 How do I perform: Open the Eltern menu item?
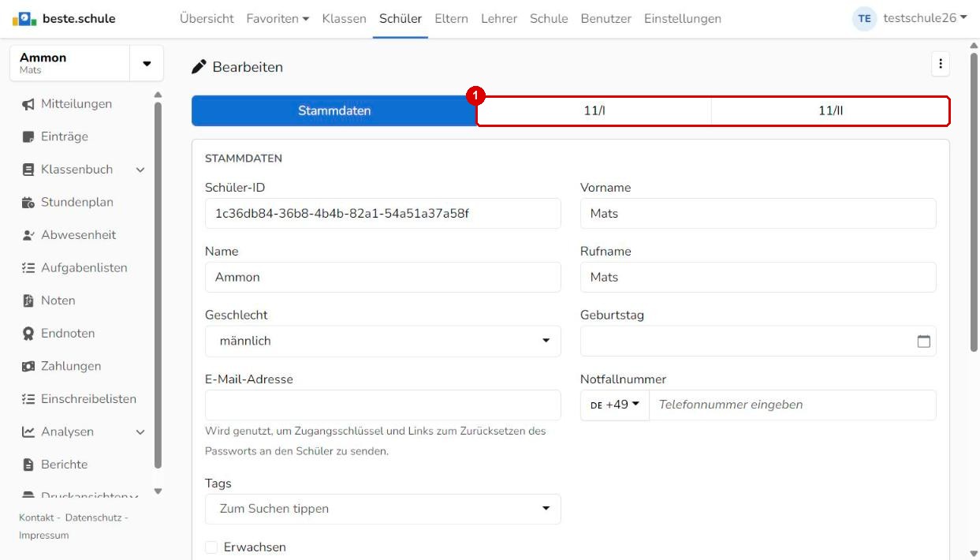click(451, 18)
